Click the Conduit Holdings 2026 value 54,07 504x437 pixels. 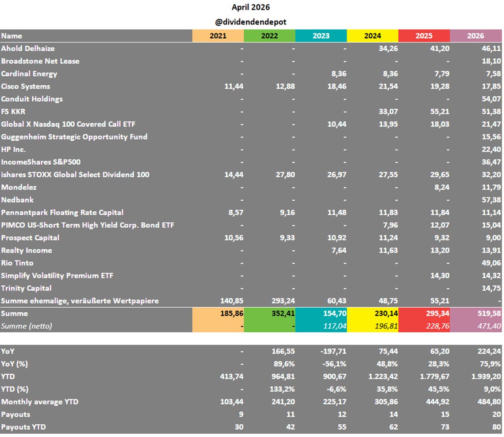491,99
